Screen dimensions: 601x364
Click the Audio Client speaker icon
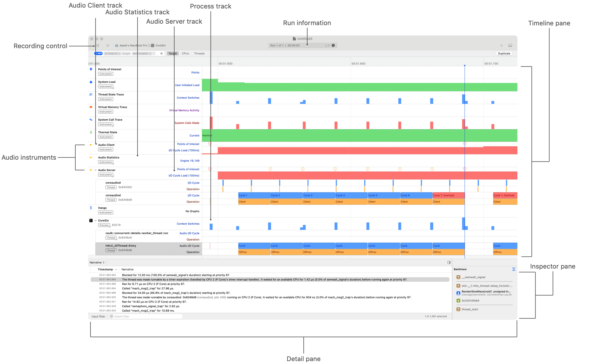(91, 145)
